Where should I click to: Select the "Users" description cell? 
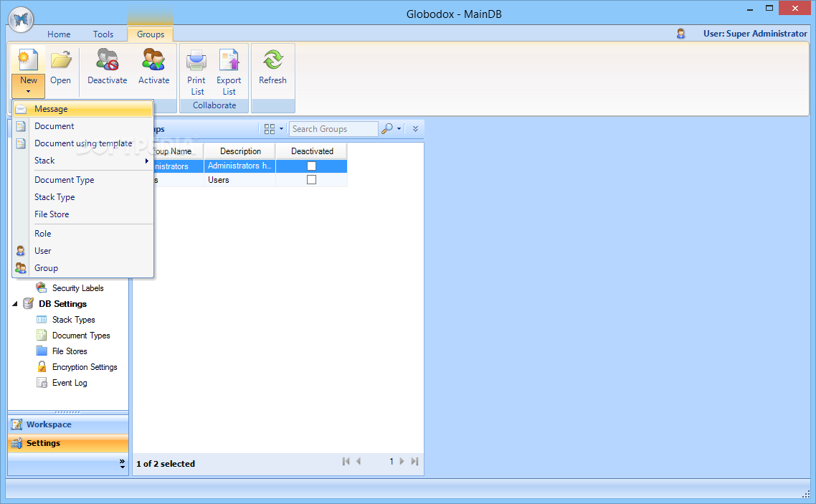[240, 180]
